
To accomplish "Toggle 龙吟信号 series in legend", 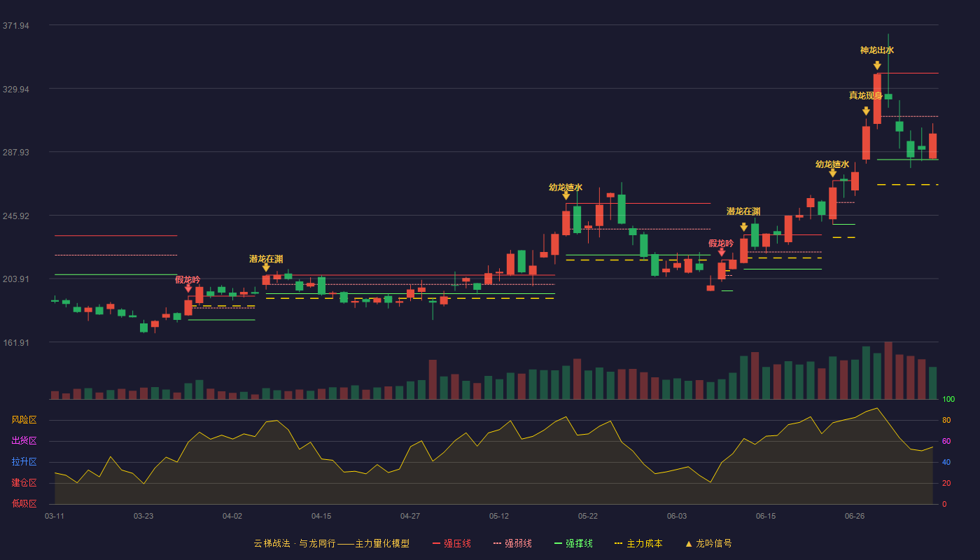I will click(x=708, y=543).
